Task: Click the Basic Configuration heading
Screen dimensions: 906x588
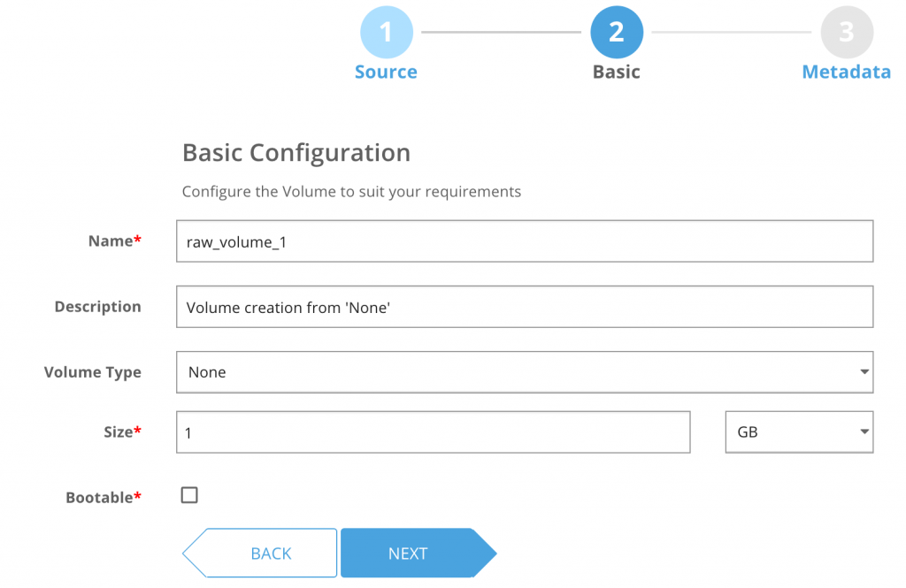Action: point(296,153)
